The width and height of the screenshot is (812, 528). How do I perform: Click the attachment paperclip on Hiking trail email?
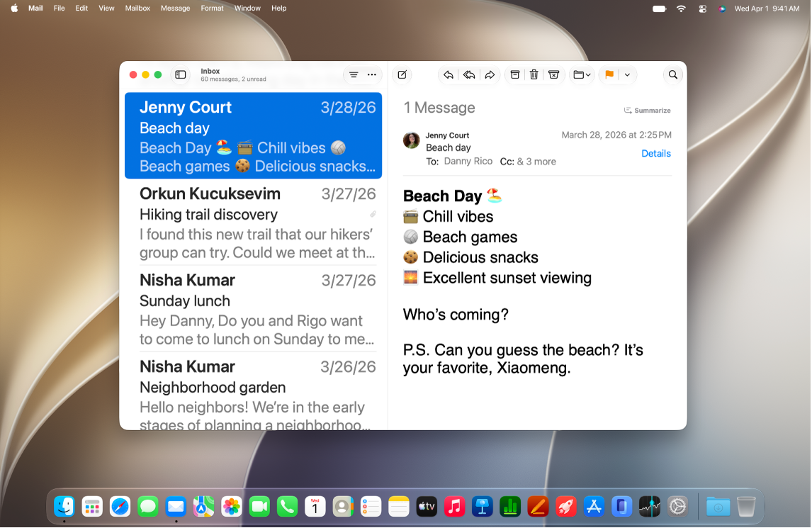373,214
